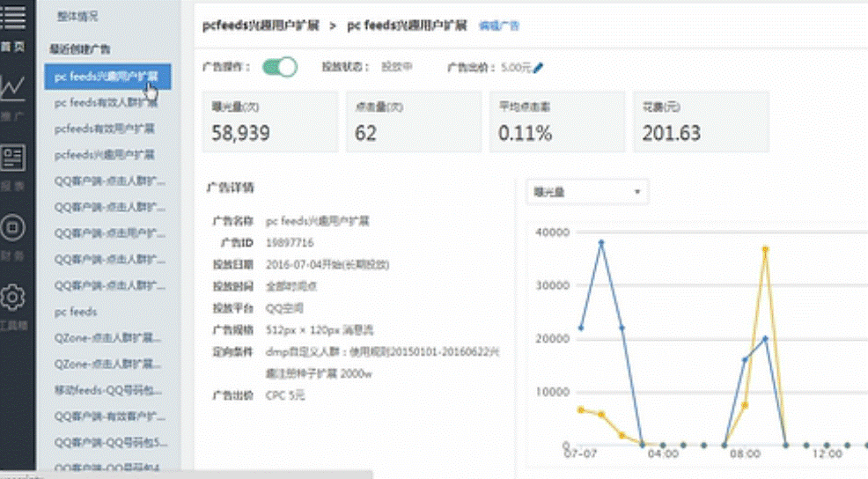This screenshot has width=868, height=479.
Task: Open the plain 'pc feeds' ad entry
Action: coord(76,312)
